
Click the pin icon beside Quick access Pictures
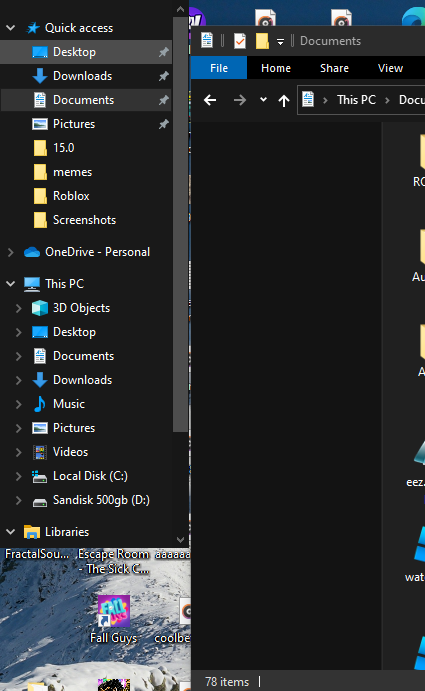(164, 124)
